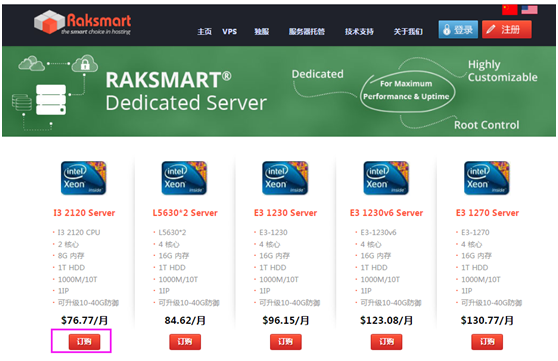The width and height of the screenshot is (558, 361).
Task: Switch language via the China flag
Action: pyautogui.click(x=510, y=10)
